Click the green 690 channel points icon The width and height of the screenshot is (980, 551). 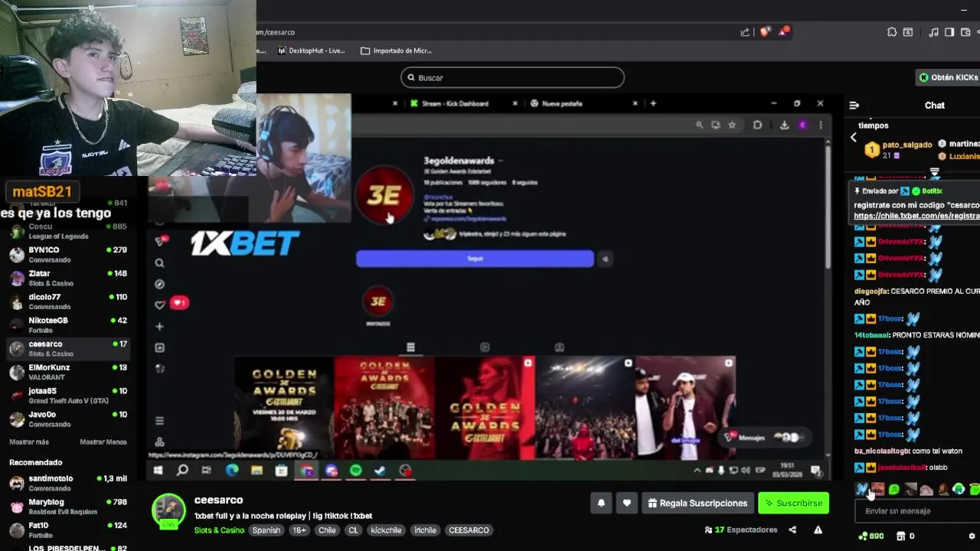[x=871, y=536]
